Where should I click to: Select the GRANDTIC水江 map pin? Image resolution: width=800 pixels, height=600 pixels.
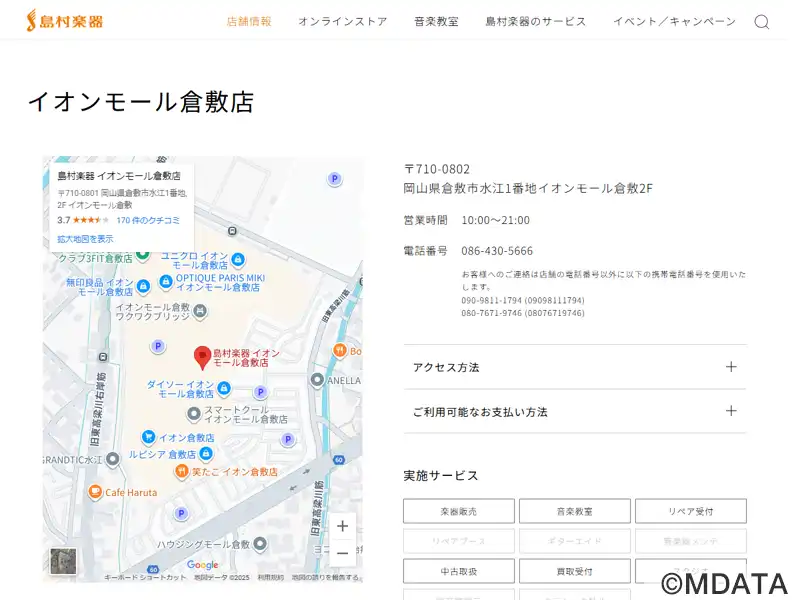113,459
